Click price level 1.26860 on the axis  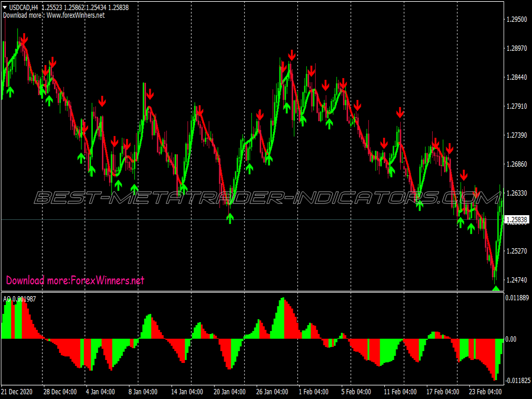(x=517, y=164)
